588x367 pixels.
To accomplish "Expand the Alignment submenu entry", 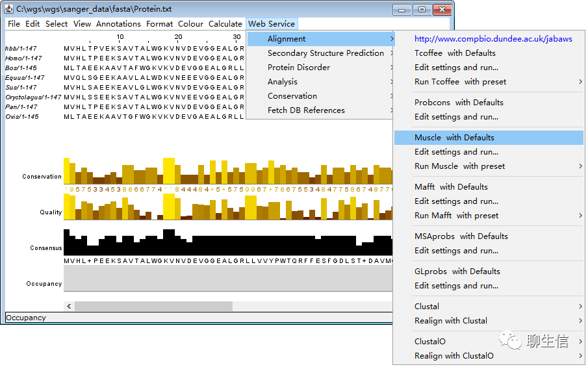I will click(320, 39).
